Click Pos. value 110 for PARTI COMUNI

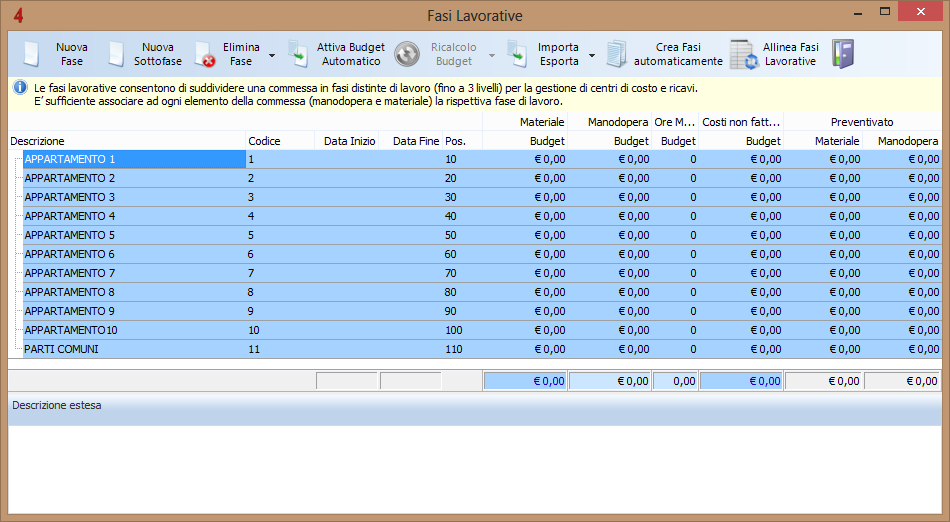click(454, 349)
